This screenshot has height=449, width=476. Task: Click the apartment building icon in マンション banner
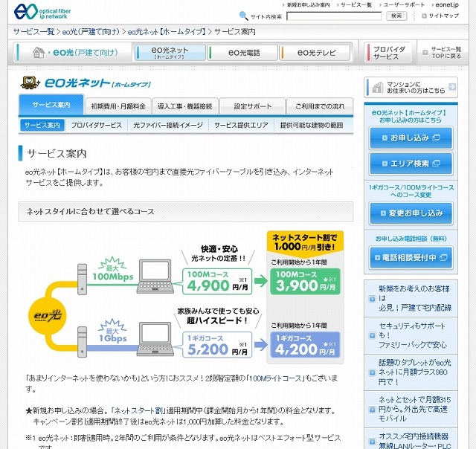click(378, 88)
